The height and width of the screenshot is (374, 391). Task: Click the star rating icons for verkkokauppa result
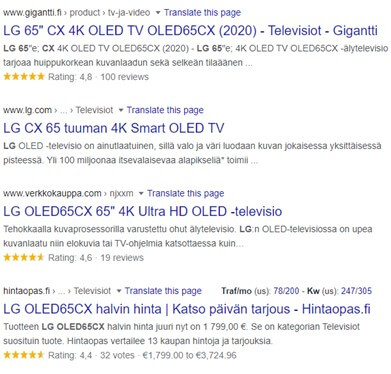[x=24, y=257]
